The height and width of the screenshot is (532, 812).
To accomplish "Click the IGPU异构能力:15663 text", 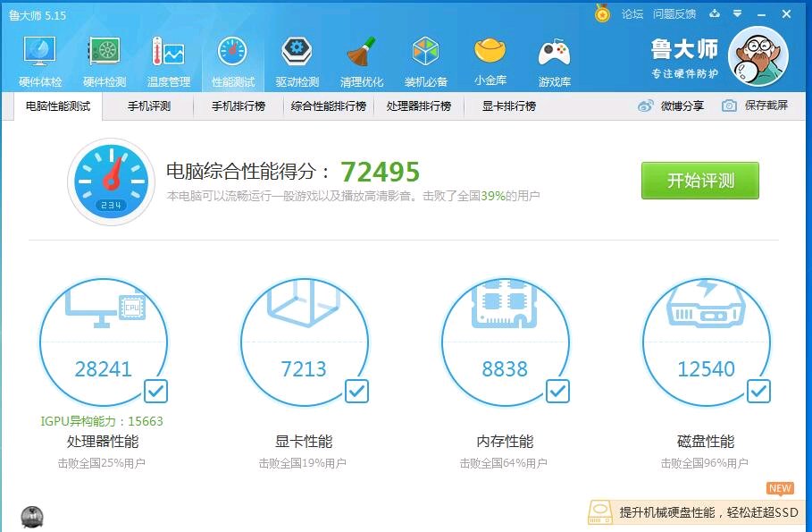I will pos(102,421).
